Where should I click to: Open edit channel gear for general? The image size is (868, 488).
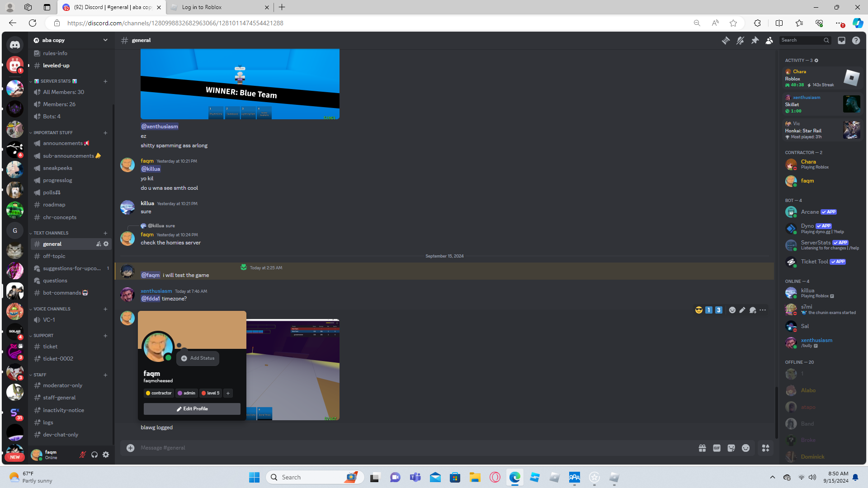click(106, 244)
